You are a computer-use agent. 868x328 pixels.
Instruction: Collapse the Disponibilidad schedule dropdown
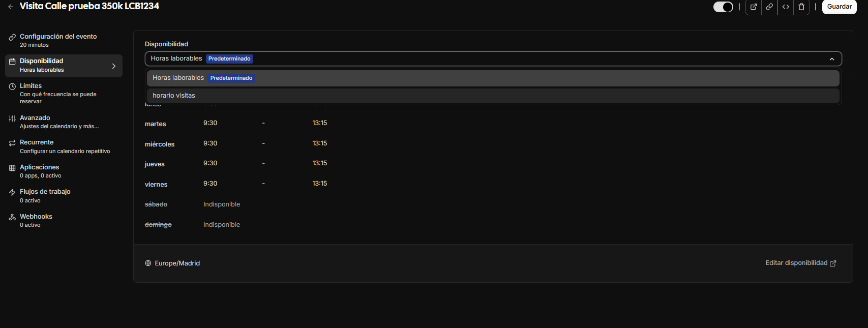point(832,59)
